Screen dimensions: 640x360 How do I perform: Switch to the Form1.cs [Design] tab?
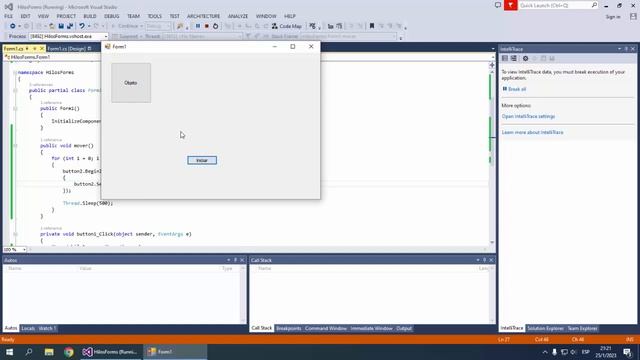(69, 49)
